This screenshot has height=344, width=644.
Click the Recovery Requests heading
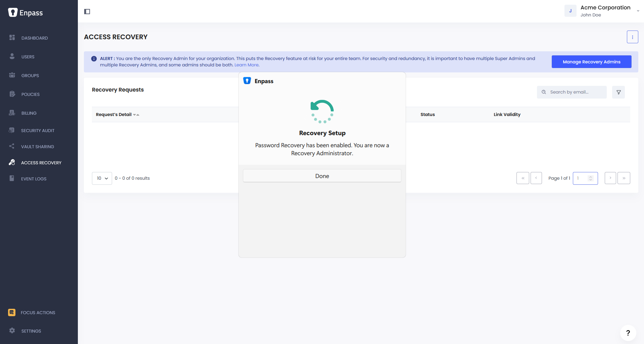tap(118, 90)
